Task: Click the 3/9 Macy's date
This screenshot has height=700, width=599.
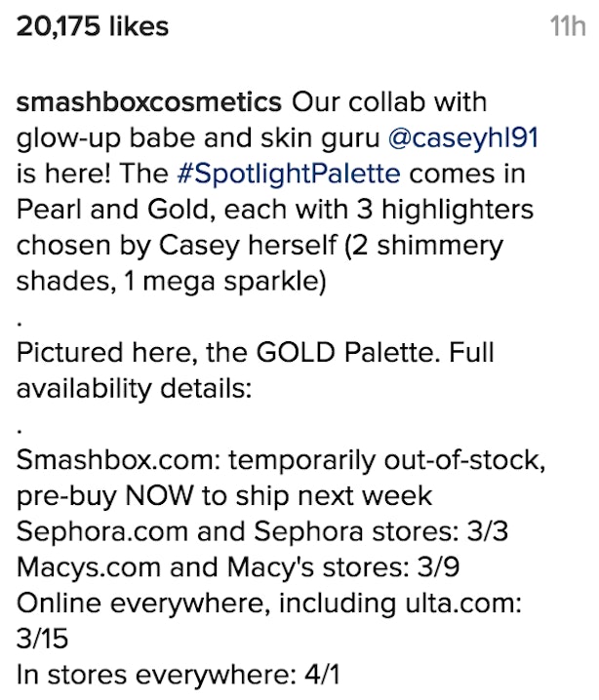Action: (x=438, y=567)
